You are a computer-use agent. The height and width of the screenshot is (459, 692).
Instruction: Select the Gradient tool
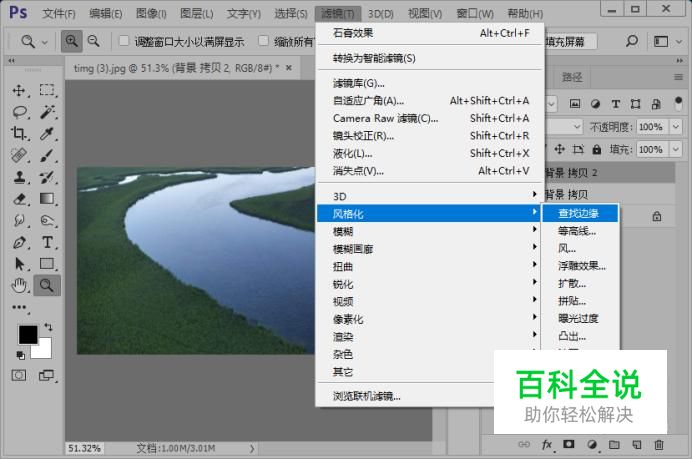click(47, 199)
